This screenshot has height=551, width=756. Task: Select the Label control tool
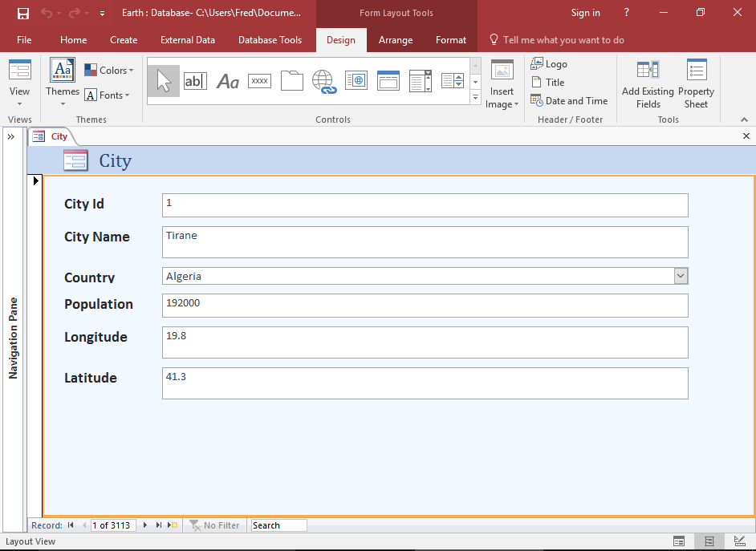point(228,80)
